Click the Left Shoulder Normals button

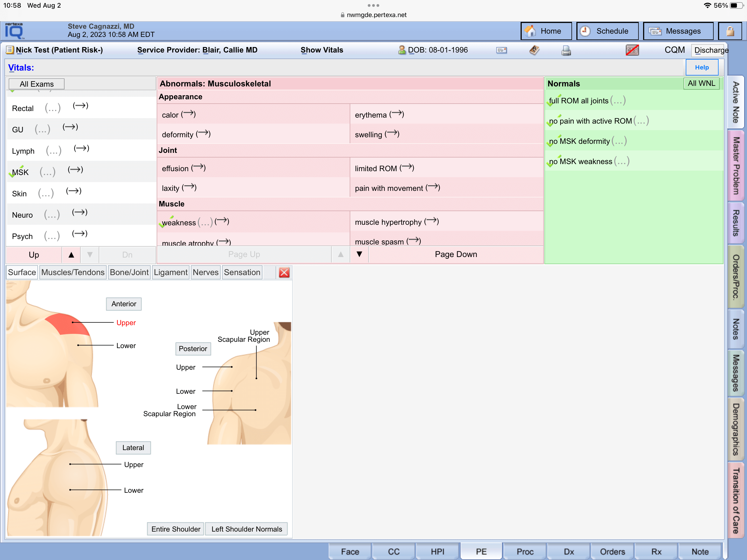coord(246,529)
